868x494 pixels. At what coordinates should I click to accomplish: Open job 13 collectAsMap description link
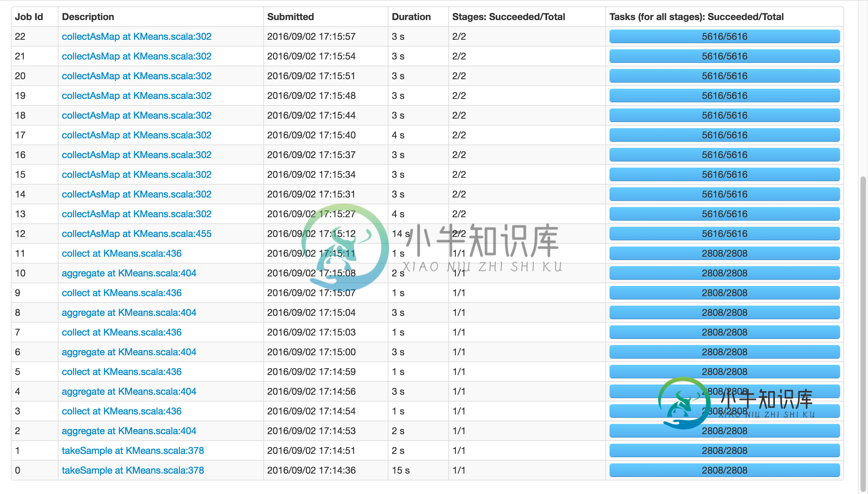tap(136, 214)
